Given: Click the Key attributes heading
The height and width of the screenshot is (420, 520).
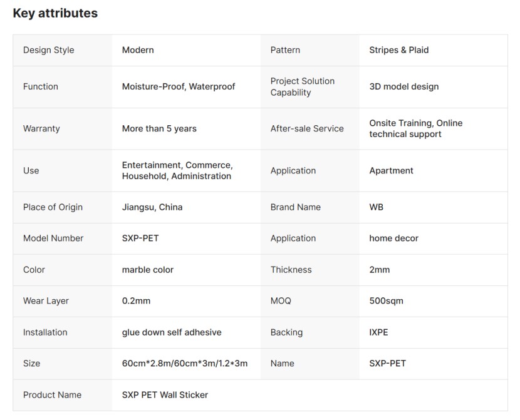Looking at the screenshot, I should coord(55,13).
